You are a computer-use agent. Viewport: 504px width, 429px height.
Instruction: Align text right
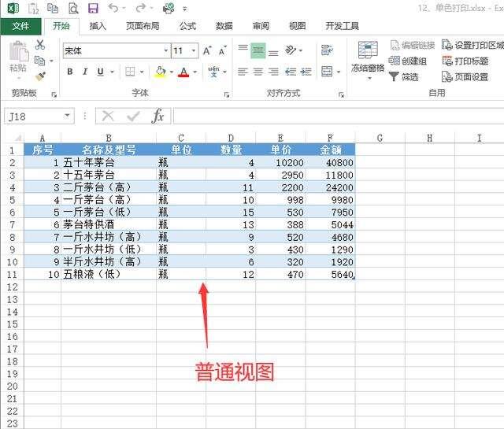[273, 72]
